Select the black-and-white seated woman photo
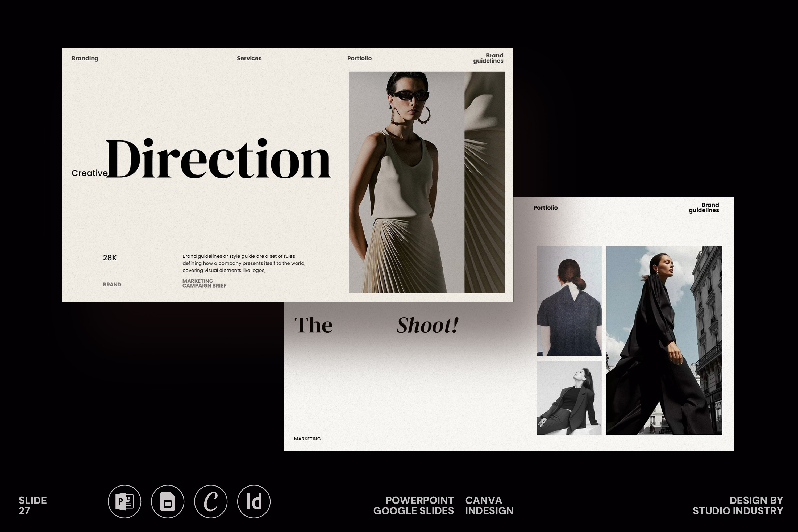Viewport: 798px width, 532px height. coord(569,398)
